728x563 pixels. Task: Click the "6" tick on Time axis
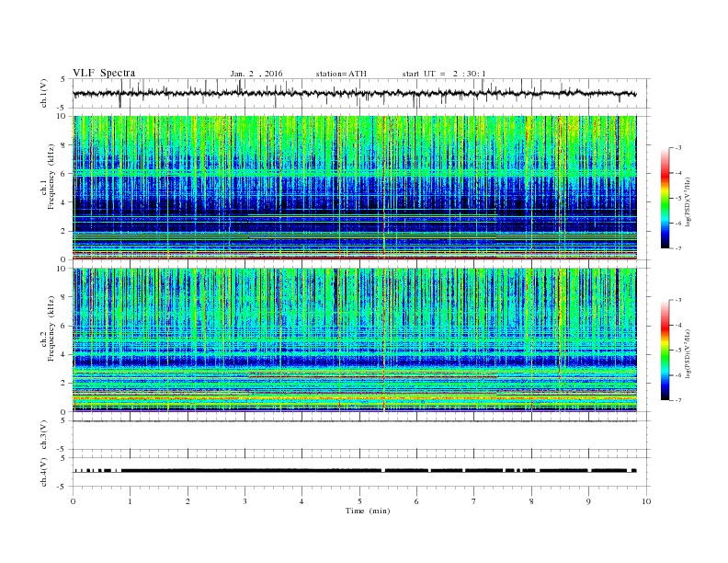pos(417,501)
